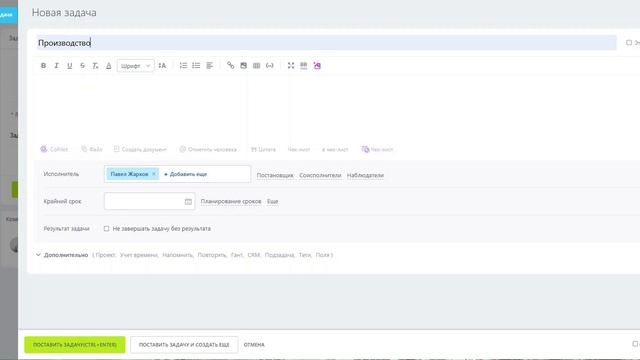Expand the editor to fullscreen

[291, 66]
